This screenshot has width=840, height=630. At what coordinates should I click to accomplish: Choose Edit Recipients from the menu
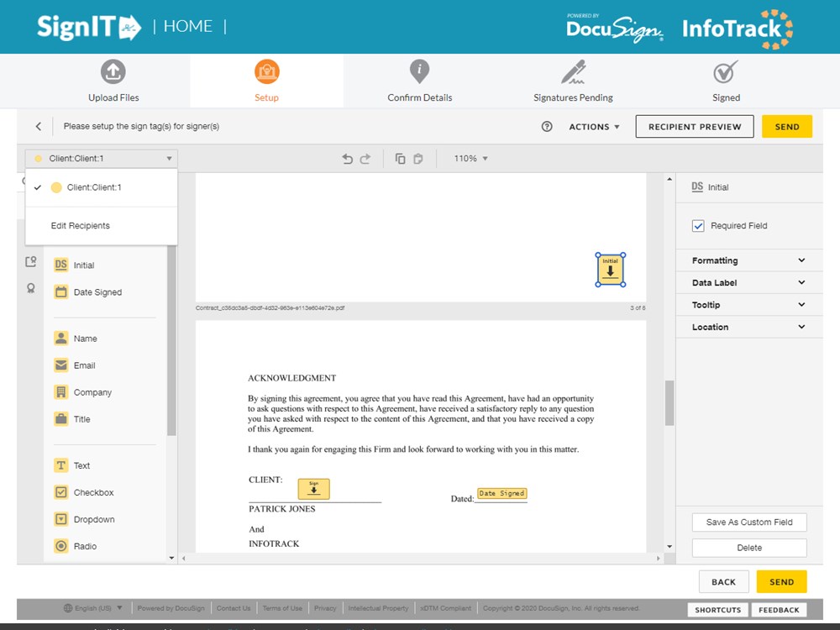[x=81, y=226]
